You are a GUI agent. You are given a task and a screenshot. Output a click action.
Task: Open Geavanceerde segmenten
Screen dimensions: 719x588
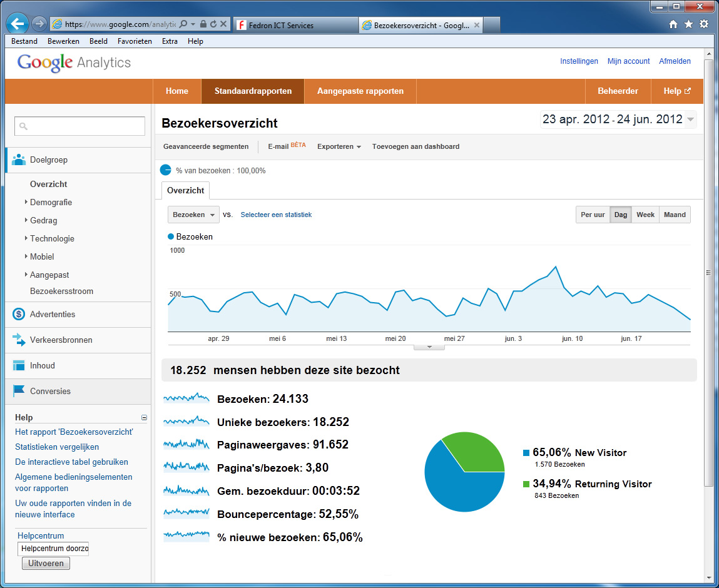pyautogui.click(x=206, y=146)
